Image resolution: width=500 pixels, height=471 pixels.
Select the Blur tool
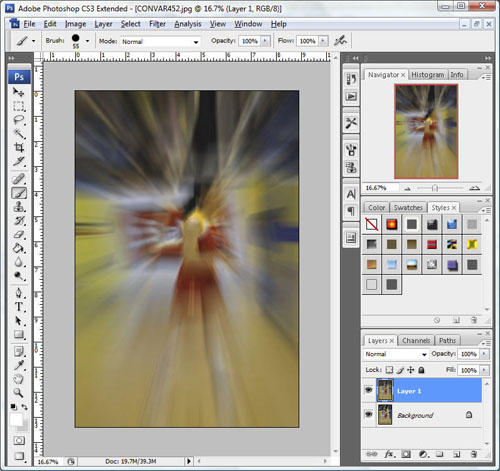click(18, 262)
